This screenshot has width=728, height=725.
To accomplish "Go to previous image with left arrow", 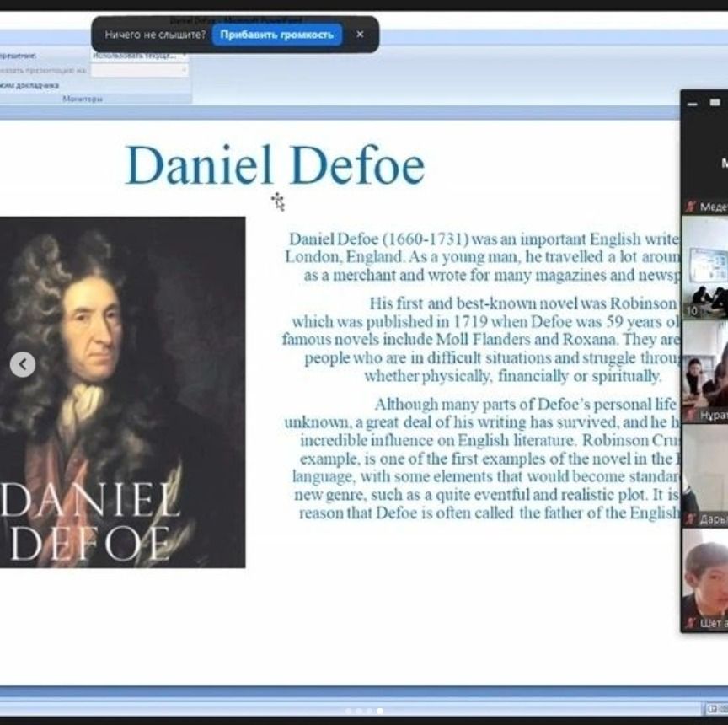I will (23, 364).
